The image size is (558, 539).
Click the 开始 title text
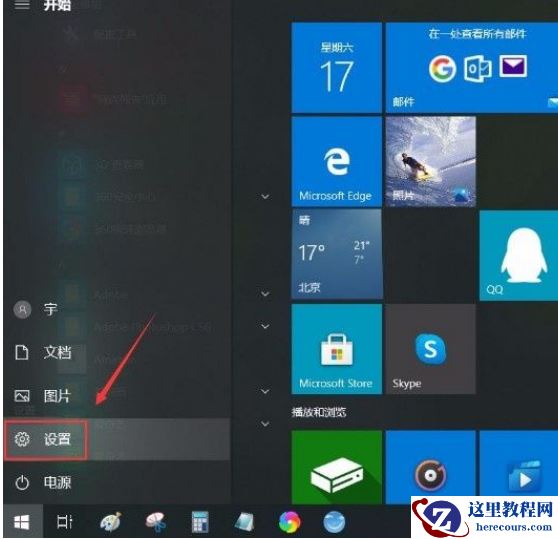57,5
